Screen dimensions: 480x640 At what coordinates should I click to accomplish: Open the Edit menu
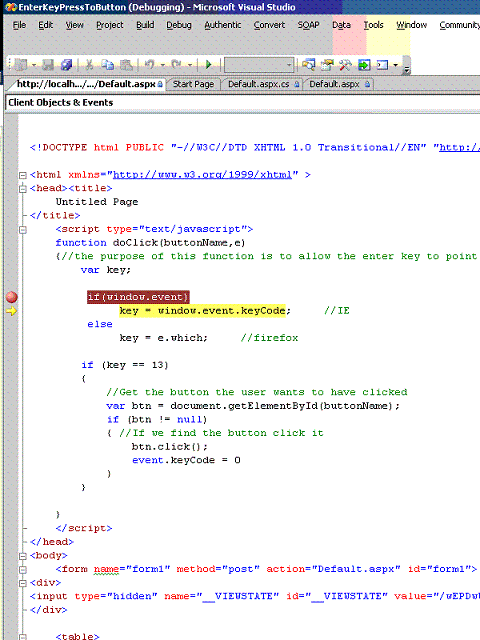(46, 25)
